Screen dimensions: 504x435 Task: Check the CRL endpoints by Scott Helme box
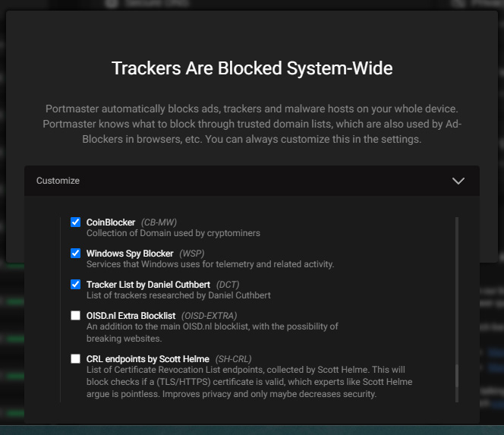pos(76,359)
